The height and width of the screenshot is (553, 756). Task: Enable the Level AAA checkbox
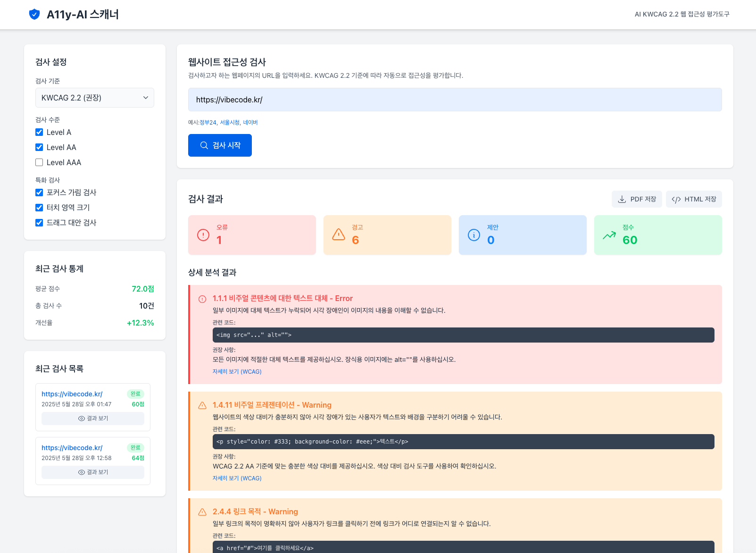click(x=39, y=162)
